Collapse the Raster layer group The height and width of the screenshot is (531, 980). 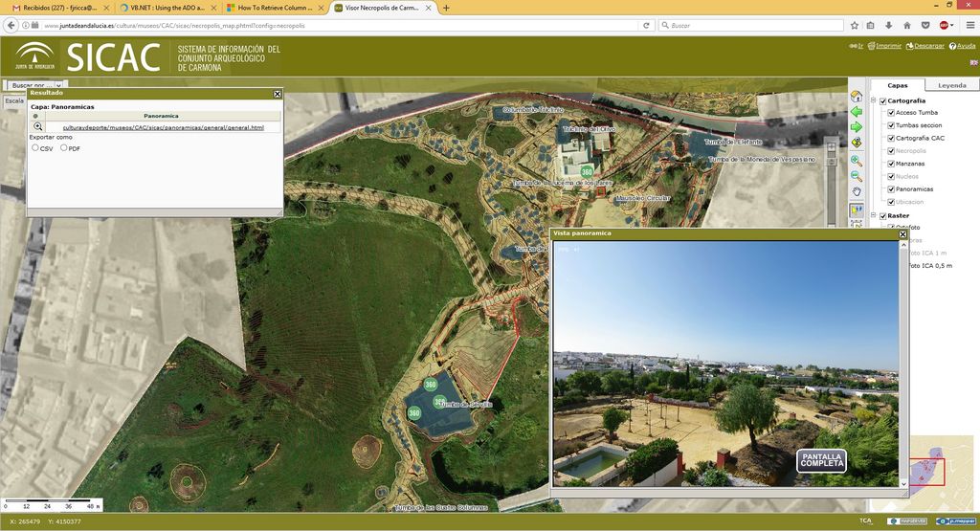tap(874, 215)
